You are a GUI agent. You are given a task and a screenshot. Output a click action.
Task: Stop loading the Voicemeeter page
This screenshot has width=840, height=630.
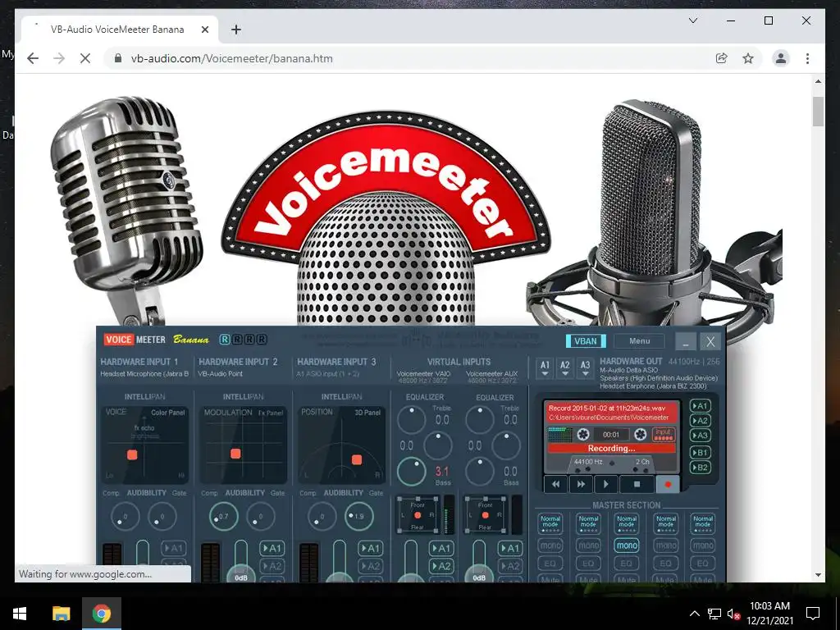click(85, 58)
